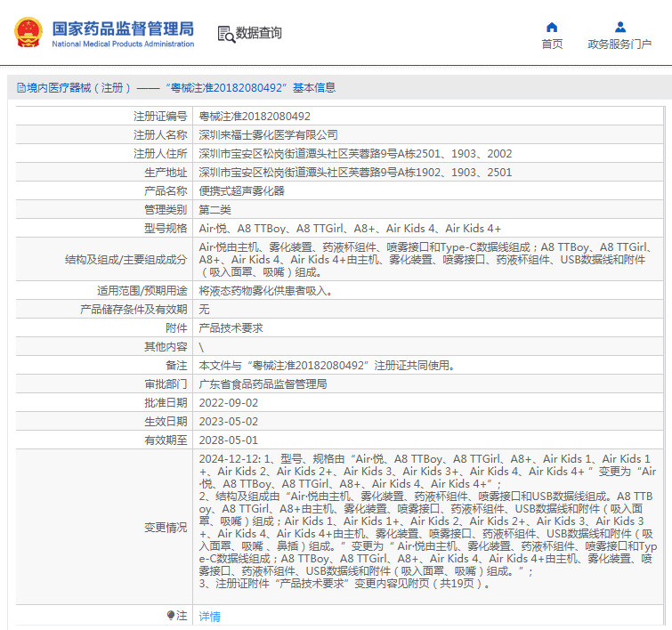Viewport: 672px width, 630px height.
Task: Click the 注册证编号 row label
Action: click(160, 117)
